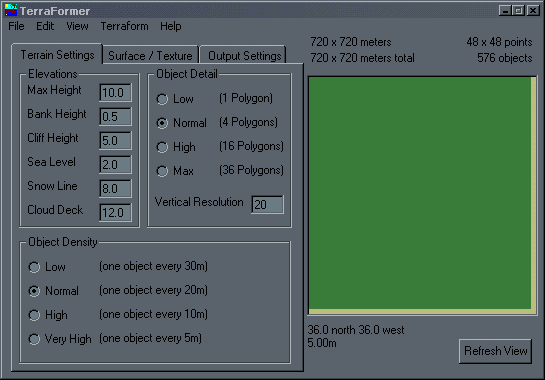The width and height of the screenshot is (545, 380).
Task: Select Very High object density (every 5m)
Action: pyautogui.click(x=34, y=339)
